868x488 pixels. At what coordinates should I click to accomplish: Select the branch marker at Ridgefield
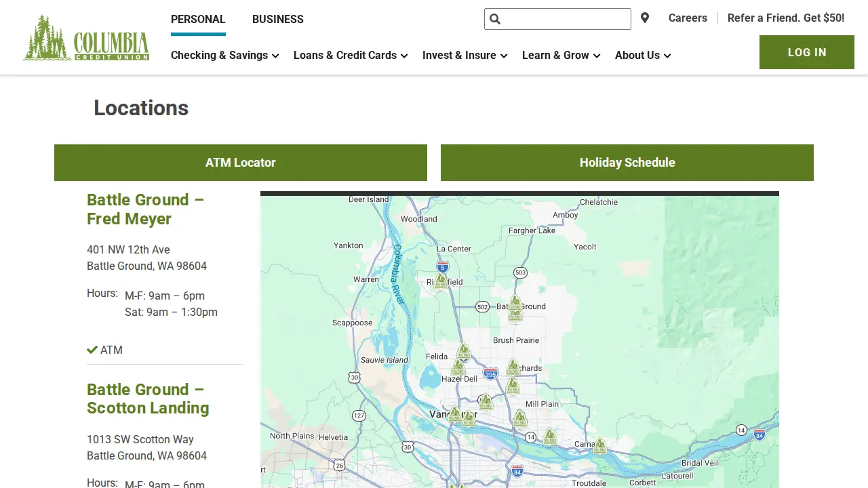point(441,281)
